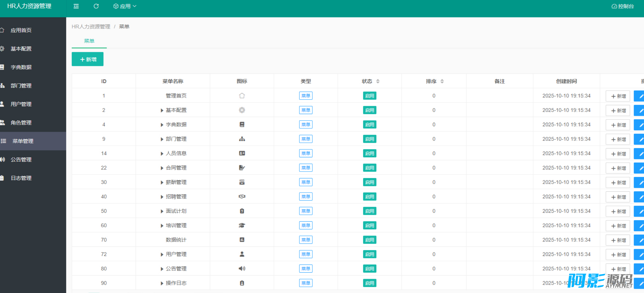Screen dimensions: 644x293
Task: Click blue edit pencil in 管理首页 row
Action: (640, 96)
